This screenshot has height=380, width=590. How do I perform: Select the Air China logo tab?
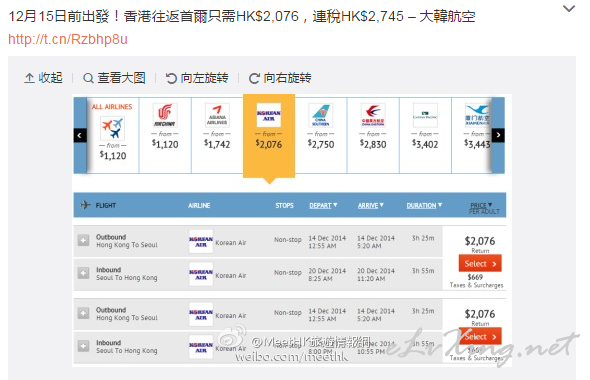coord(164,115)
